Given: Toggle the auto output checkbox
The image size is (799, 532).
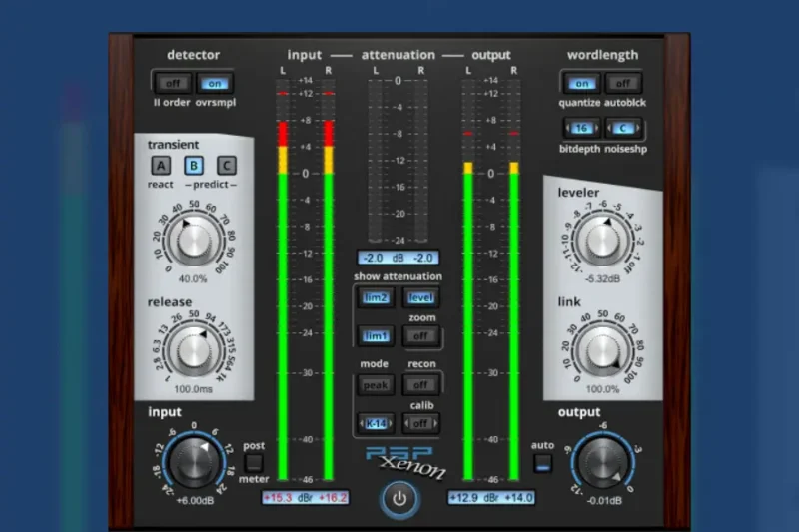Looking at the screenshot, I should click(542, 463).
